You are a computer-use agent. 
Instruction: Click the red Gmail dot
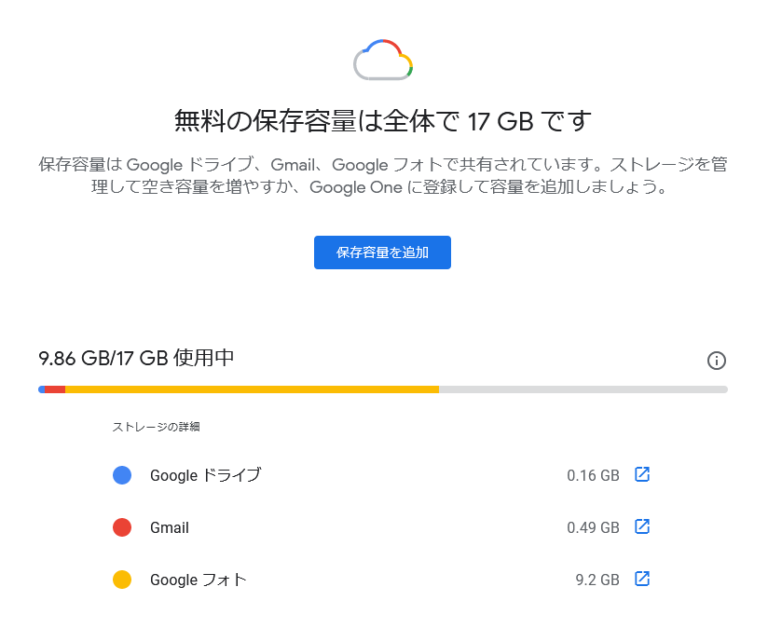122,527
